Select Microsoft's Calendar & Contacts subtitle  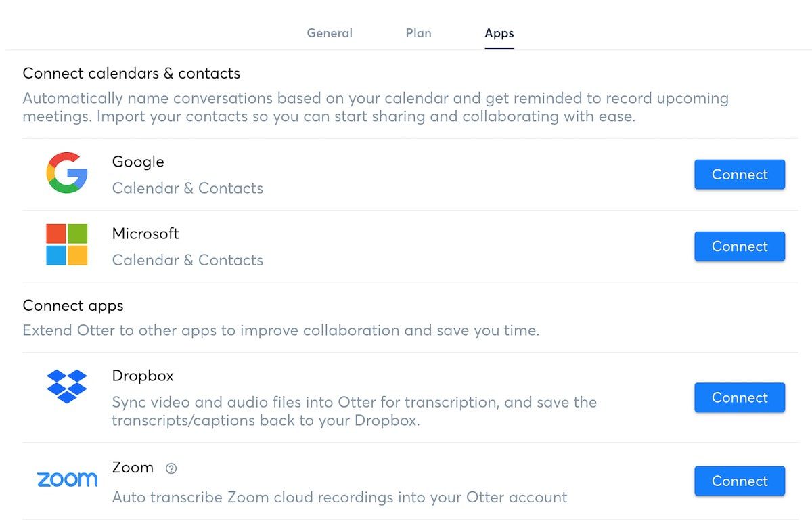click(187, 260)
